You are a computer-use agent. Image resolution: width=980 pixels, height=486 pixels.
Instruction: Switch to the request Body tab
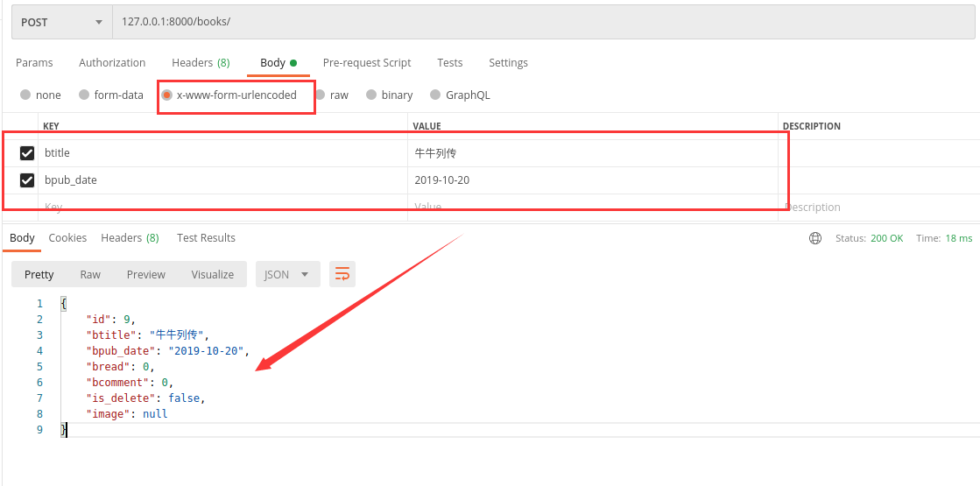[278, 62]
